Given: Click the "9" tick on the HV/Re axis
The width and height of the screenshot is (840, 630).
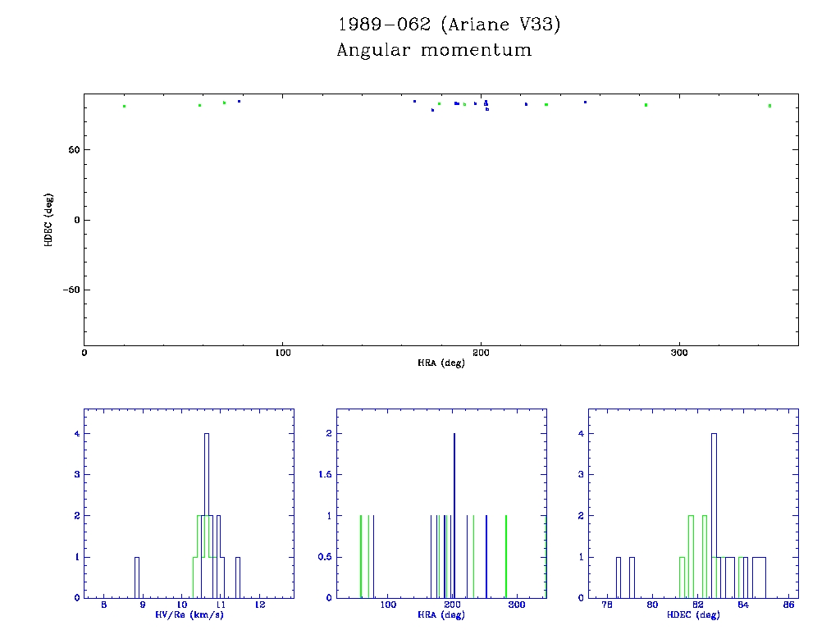Looking at the screenshot, I should click(143, 605).
